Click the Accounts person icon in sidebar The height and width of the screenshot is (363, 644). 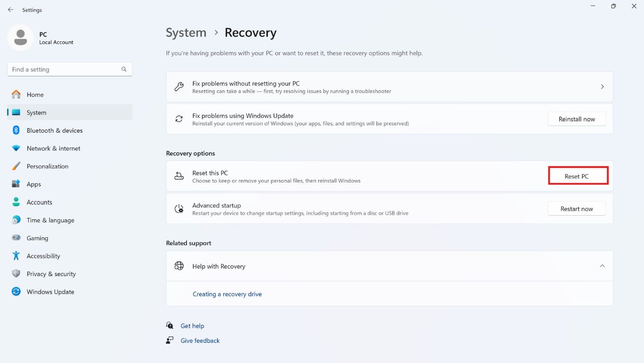16,202
